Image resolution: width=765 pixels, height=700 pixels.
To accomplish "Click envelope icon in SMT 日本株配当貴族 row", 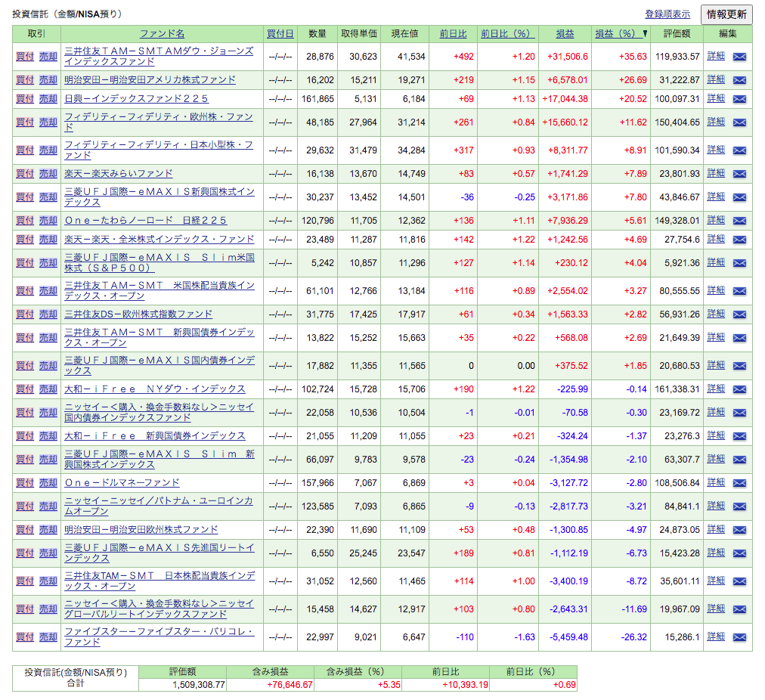I will pos(739,581).
